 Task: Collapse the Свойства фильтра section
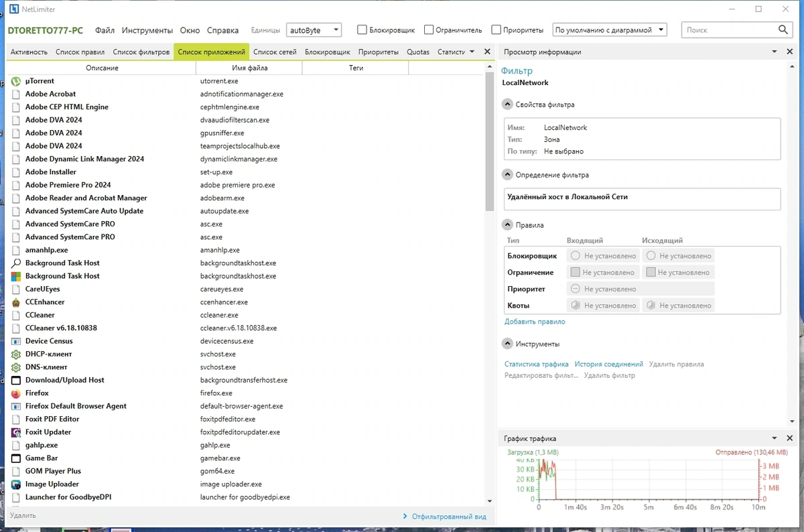tap(507, 105)
